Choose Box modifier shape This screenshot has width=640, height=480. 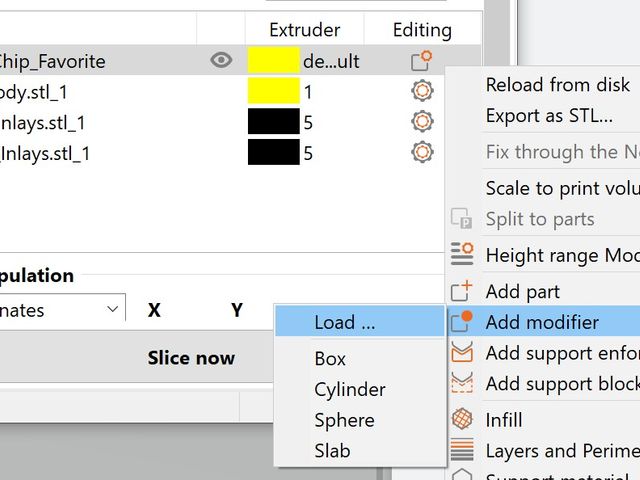[x=330, y=358]
